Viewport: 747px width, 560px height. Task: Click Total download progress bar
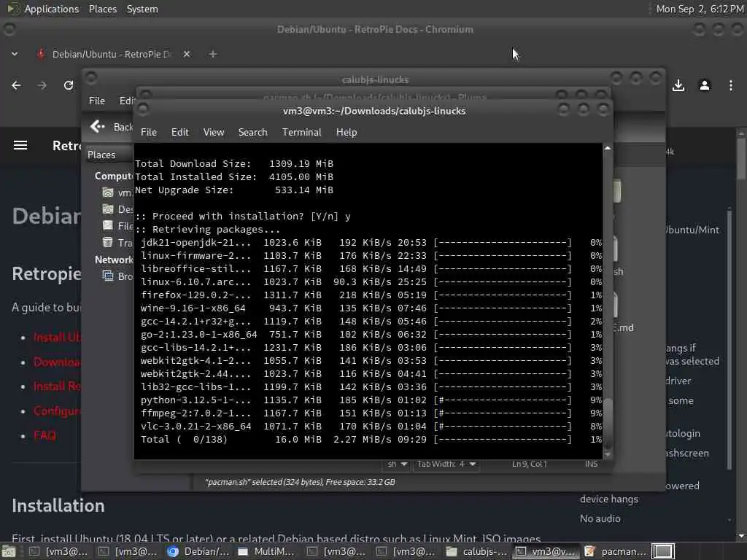pyautogui.click(x=503, y=439)
